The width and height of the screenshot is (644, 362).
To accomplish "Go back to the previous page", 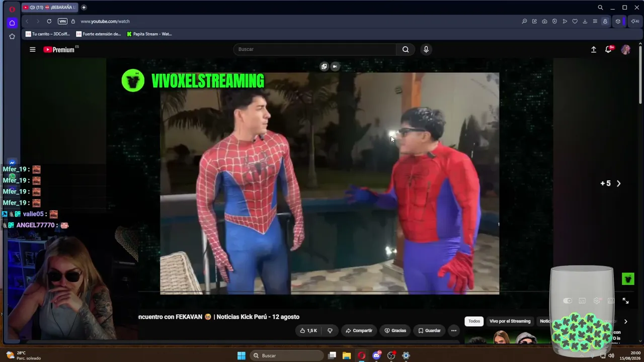I will point(27,21).
